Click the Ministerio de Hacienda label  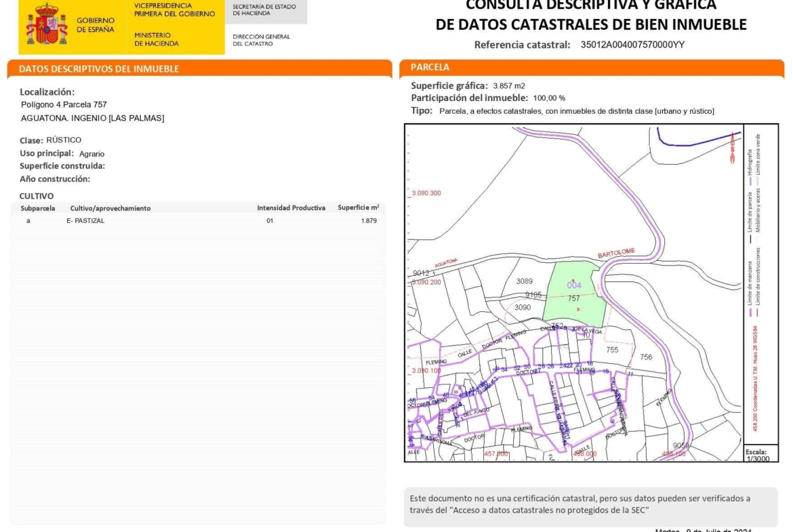[157, 39]
